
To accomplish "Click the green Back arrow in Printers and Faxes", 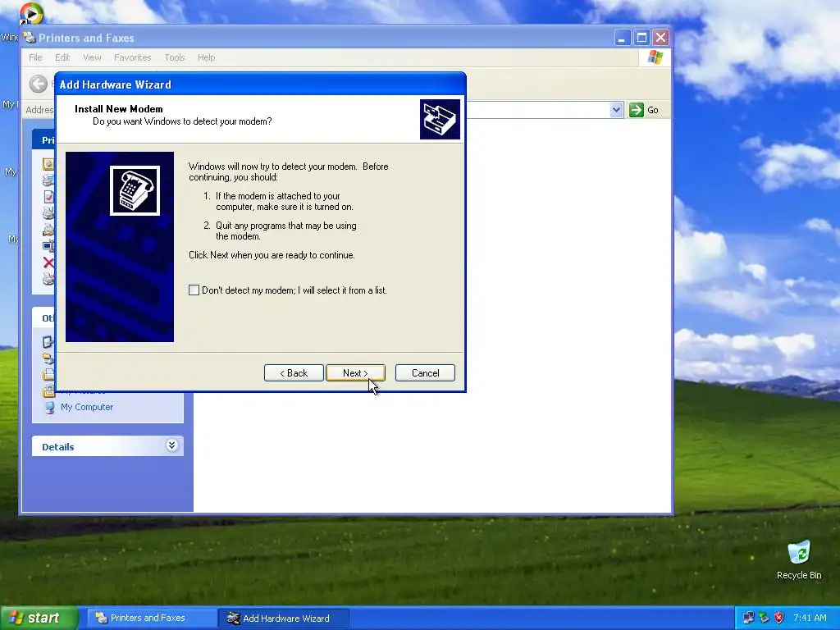I will click(x=38, y=84).
